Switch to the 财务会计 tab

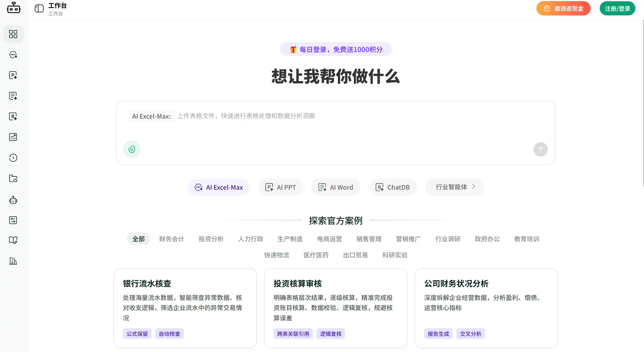point(172,239)
